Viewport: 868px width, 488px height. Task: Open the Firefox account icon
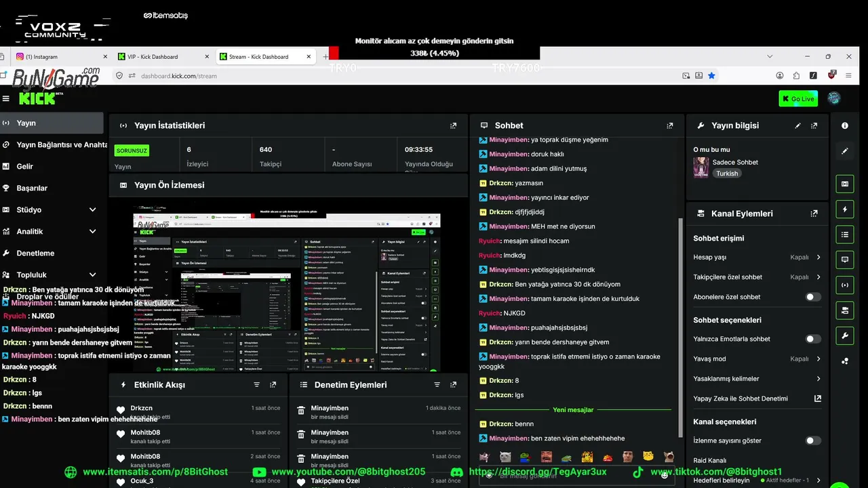pyautogui.click(x=780, y=76)
